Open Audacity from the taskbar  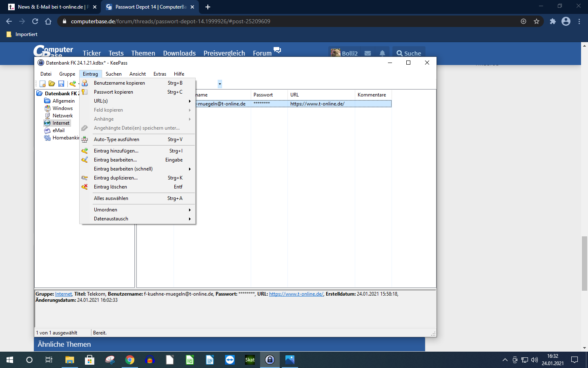150,360
